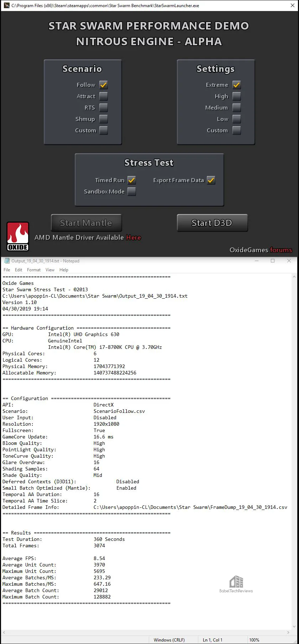Screen dimensions: 299x644
Task: Click the 'DirectX' API value
Action: (104, 405)
